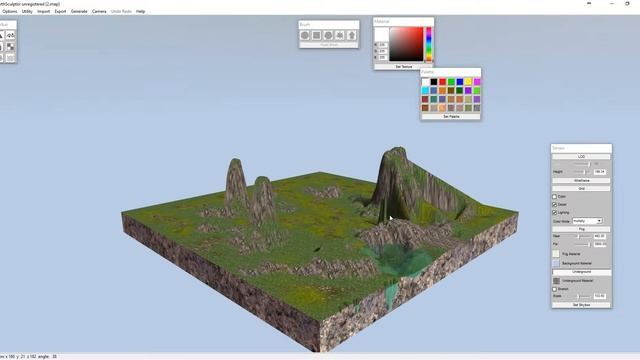The height and width of the screenshot is (360, 640).
Task: Open the Import menu
Action: 43,11
